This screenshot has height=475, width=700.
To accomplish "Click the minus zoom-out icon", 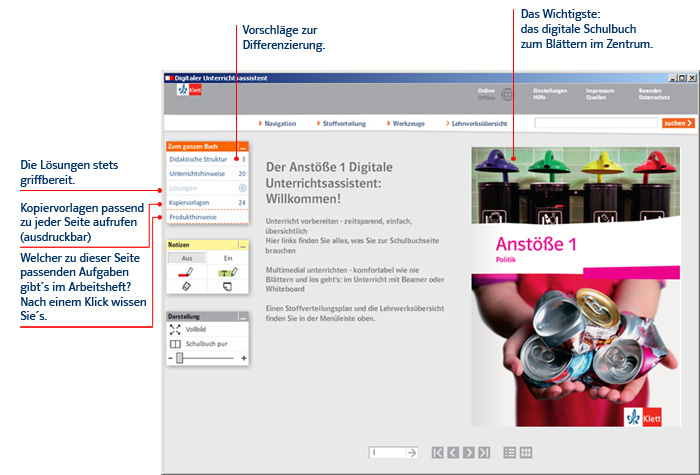I will click(x=170, y=358).
